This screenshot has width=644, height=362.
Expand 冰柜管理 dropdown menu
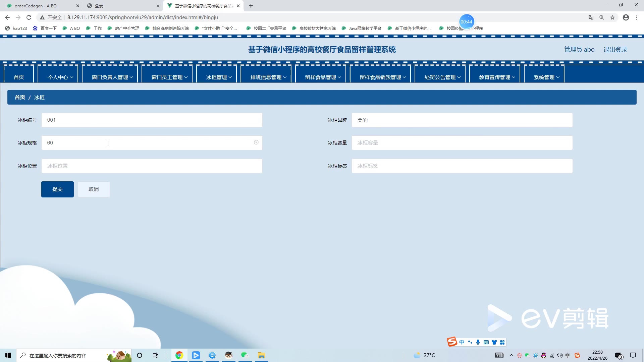[219, 77]
